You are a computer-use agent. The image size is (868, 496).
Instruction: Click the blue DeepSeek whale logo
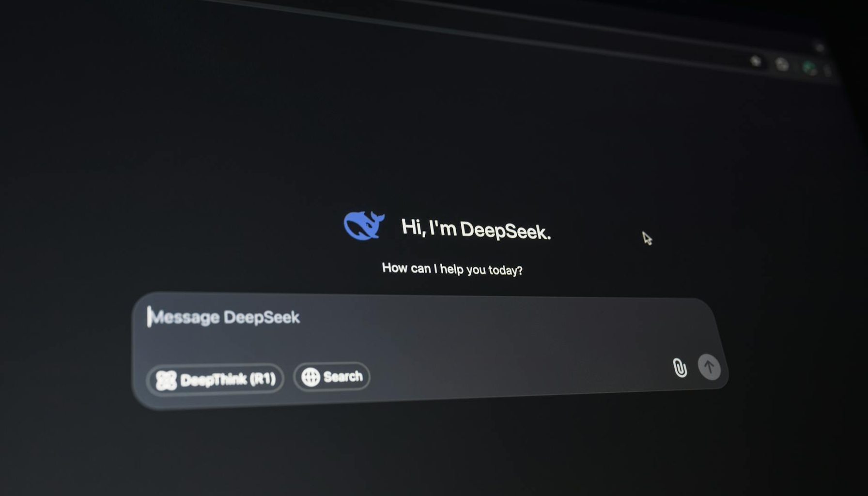363,225
